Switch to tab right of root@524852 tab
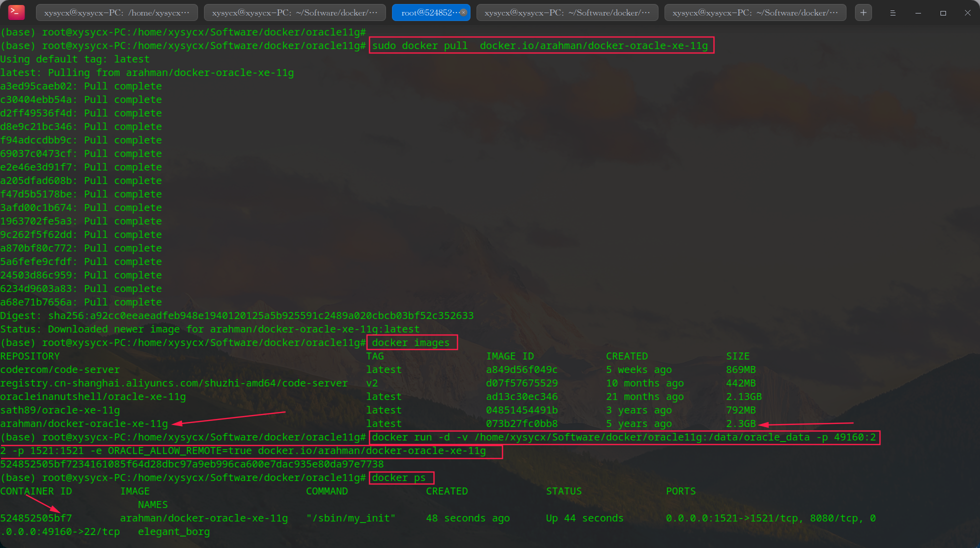The image size is (980, 548). point(567,12)
